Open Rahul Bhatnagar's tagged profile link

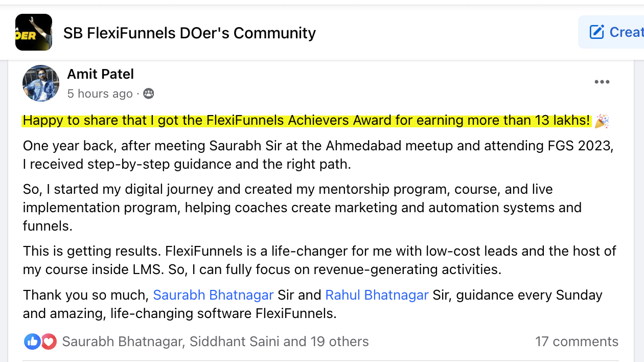point(377,295)
